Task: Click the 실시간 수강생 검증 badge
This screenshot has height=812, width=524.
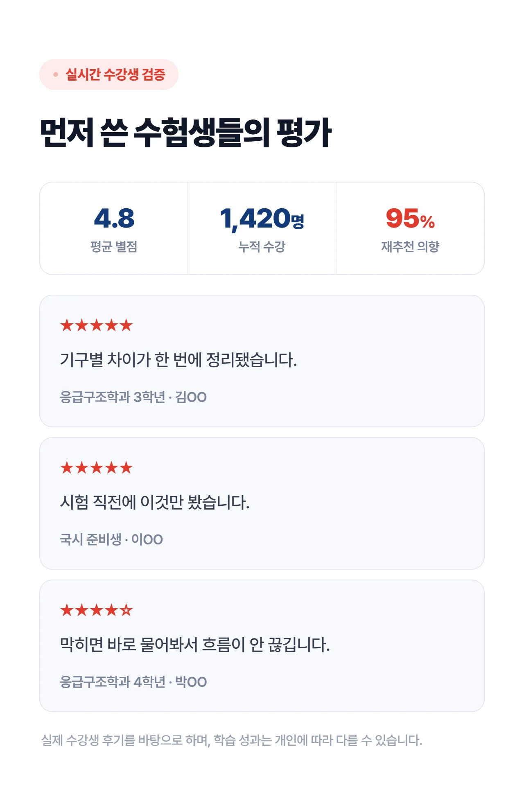Action: [109, 74]
